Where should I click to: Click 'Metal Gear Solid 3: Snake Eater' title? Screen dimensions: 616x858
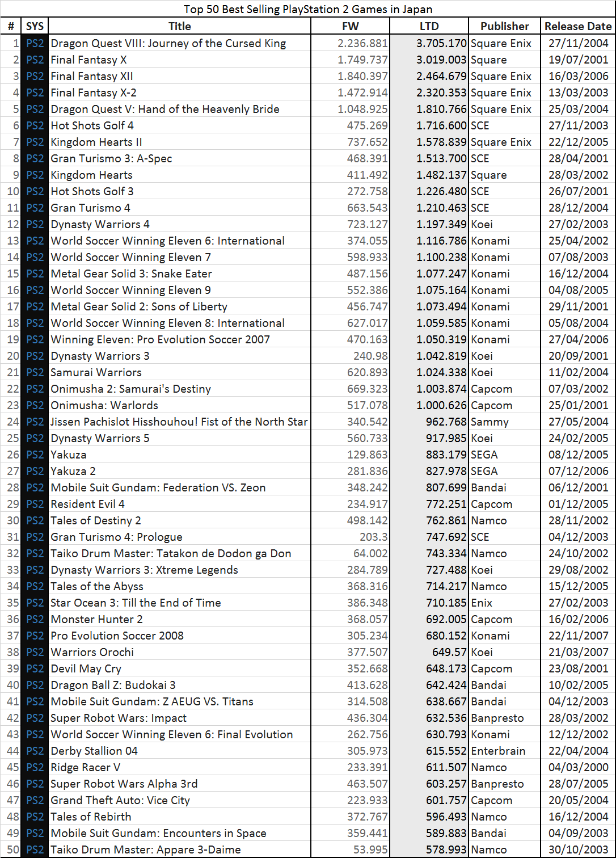point(131,274)
